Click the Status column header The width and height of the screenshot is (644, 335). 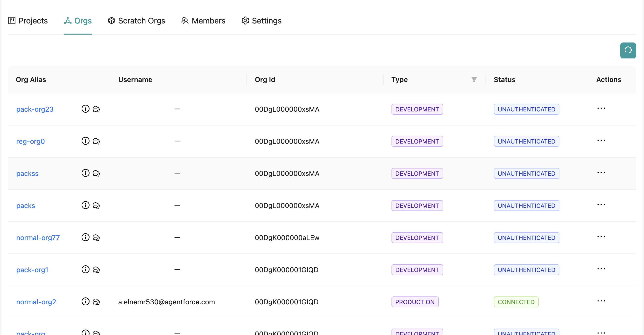tap(504, 80)
